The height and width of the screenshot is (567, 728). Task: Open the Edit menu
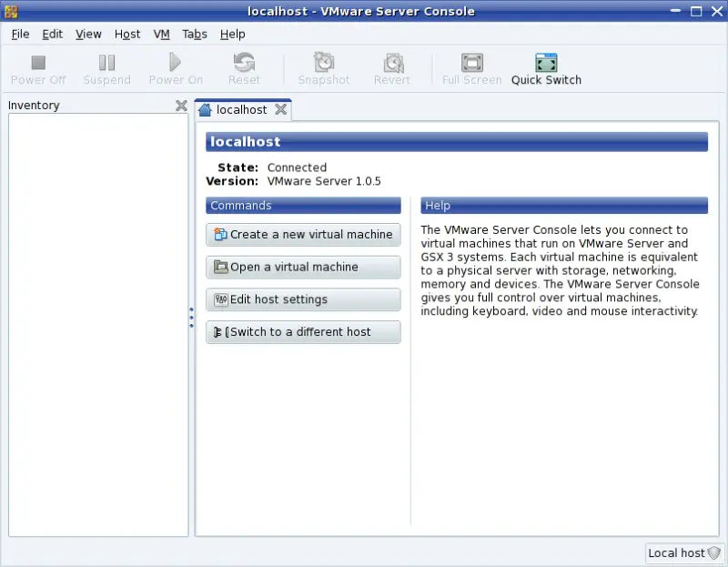coord(53,35)
